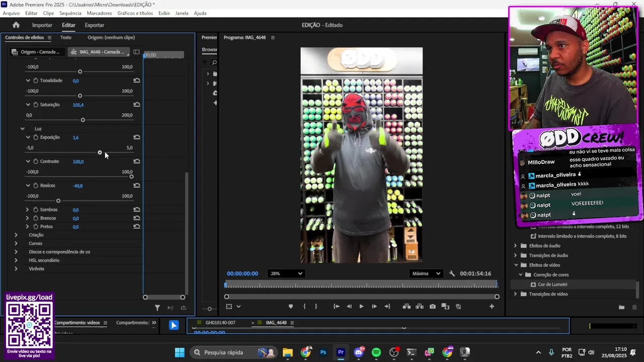Expand the HSL secundário section
This screenshot has height=362, width=644.
pyautogui.click(x=16, y=260)
